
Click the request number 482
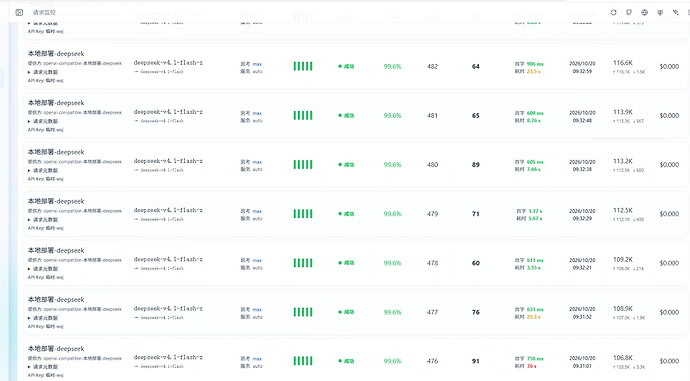pos(432,66)
